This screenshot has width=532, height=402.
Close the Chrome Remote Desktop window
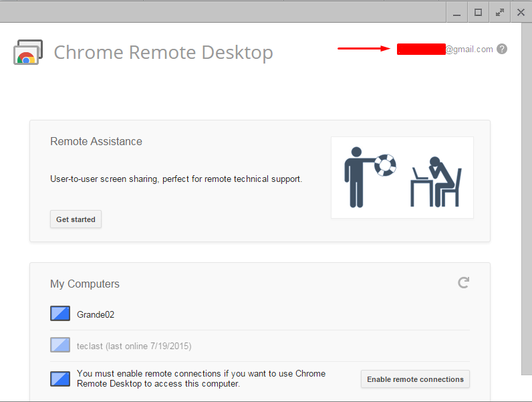521,13
